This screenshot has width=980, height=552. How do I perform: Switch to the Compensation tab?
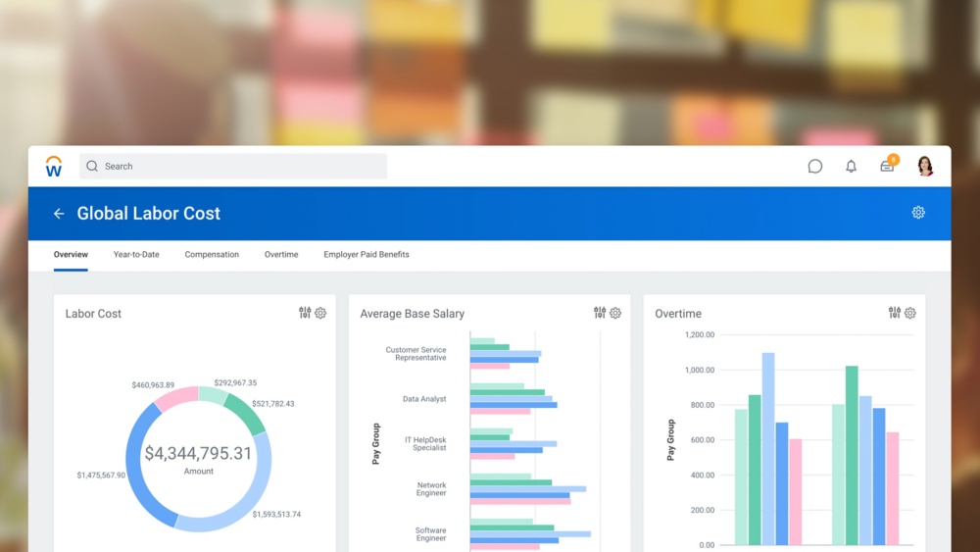(x=212, y=255)
